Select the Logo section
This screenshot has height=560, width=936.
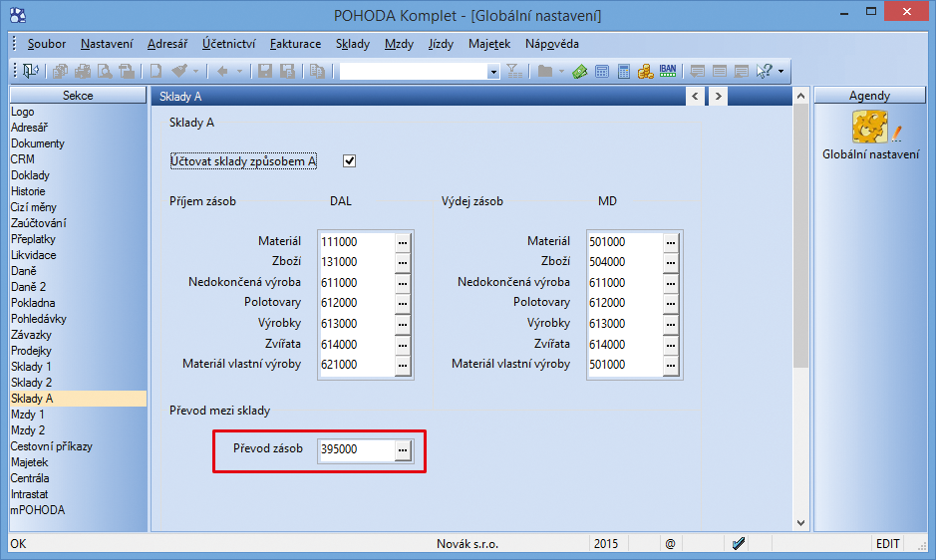tap(78, 112)
